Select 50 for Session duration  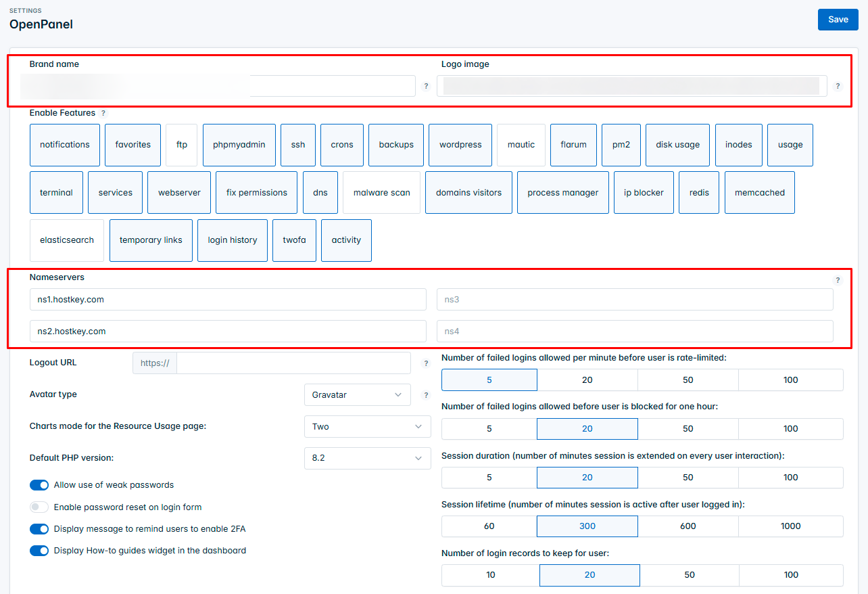coord(688,478)
